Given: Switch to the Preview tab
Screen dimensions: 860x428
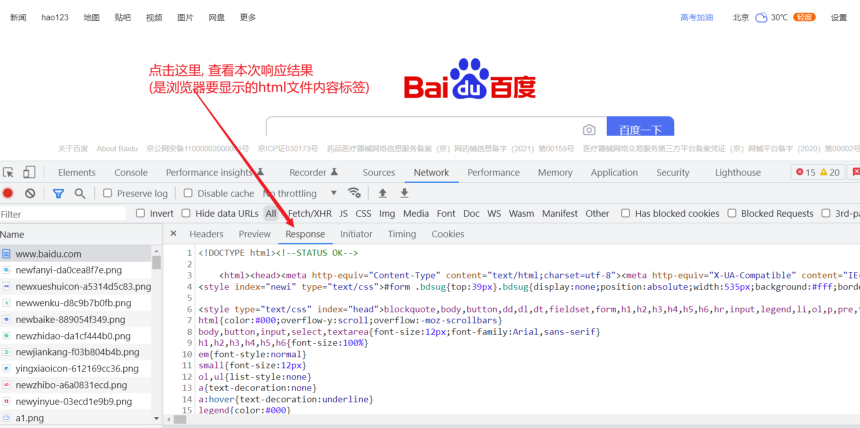Looking at the screenshot, I should pos(254,234).
